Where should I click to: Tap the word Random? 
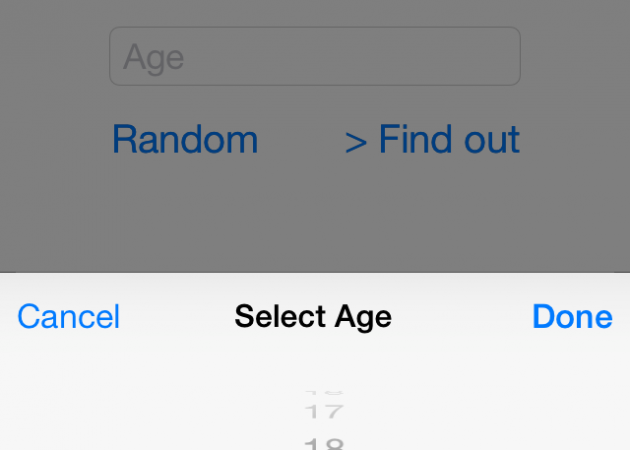[185, 139]
